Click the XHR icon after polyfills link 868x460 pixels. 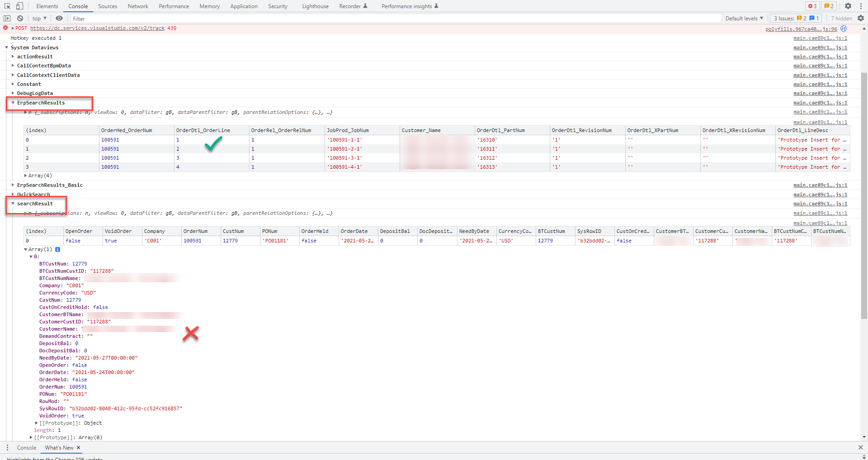(844, 28)
